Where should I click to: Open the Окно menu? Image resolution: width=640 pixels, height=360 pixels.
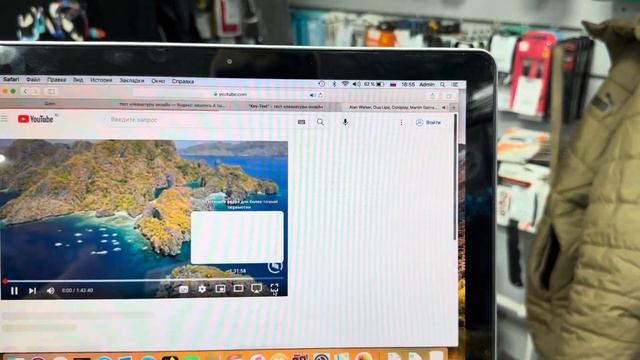click(158, 81)
